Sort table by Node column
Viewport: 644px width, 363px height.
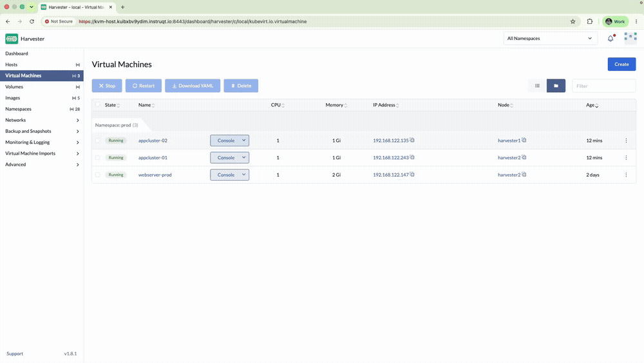tap(505, 105)
